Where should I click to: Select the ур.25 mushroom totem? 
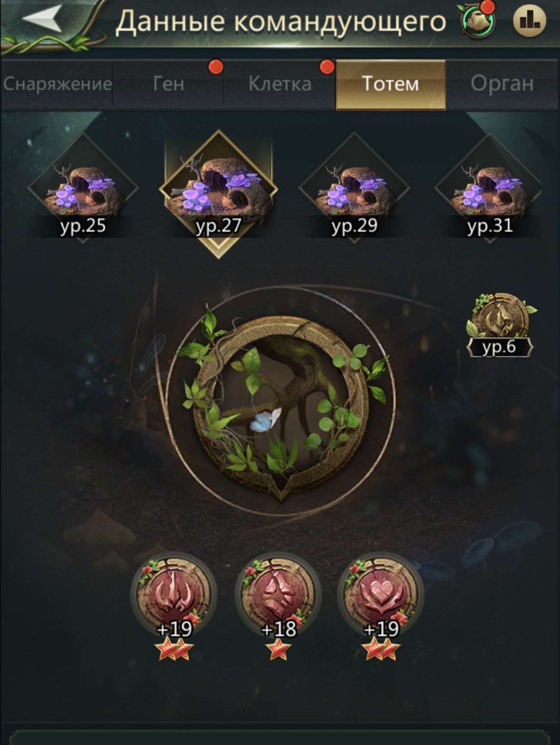click(83, 189)
